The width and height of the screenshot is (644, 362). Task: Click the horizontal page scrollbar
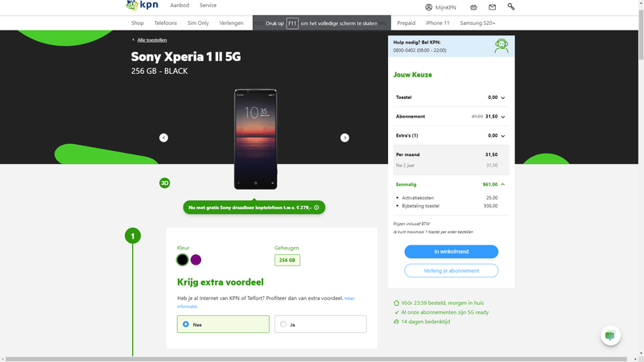click(316, 359)
